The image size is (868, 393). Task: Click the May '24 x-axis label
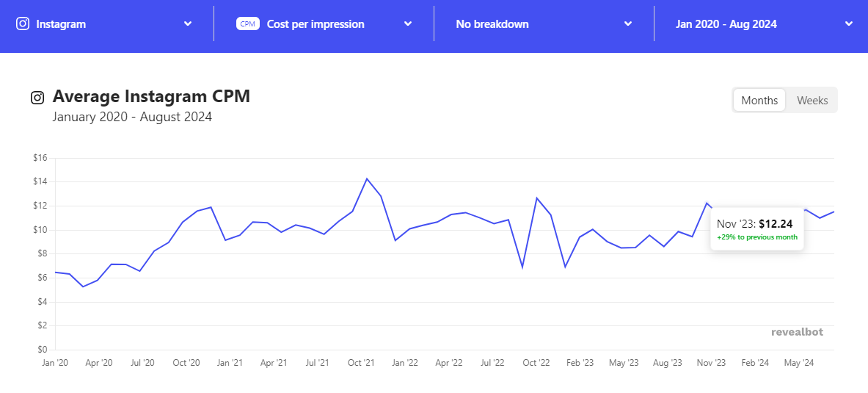pyautogui.click(x=798, y=363)
